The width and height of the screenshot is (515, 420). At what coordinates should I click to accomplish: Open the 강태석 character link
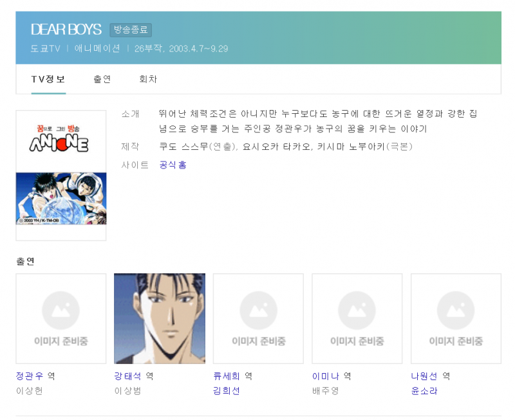tap(127, 376)
